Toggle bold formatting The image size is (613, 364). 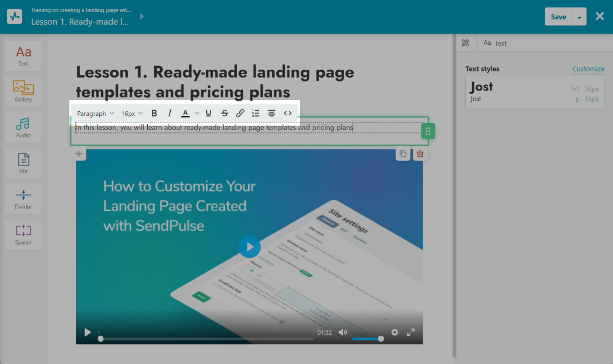pos(154,114)
